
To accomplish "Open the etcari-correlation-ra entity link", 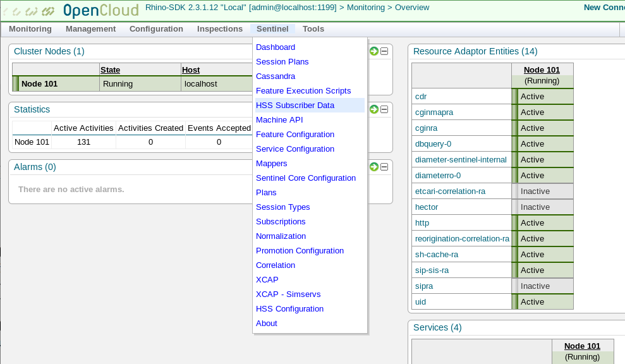I will coord(450,191).
